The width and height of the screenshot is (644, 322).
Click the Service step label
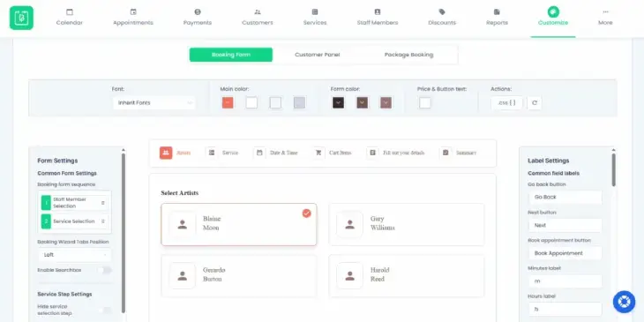pyautogui.click(x=230, y=153)
